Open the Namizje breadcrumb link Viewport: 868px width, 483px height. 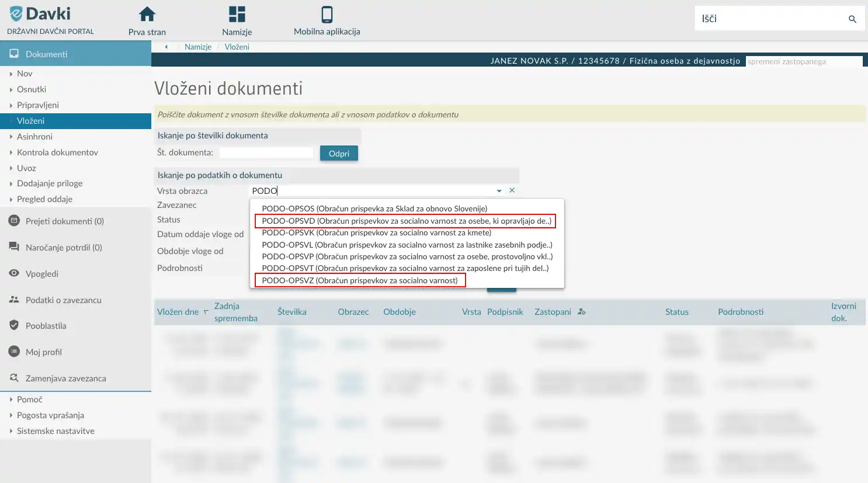pos(197,46)
